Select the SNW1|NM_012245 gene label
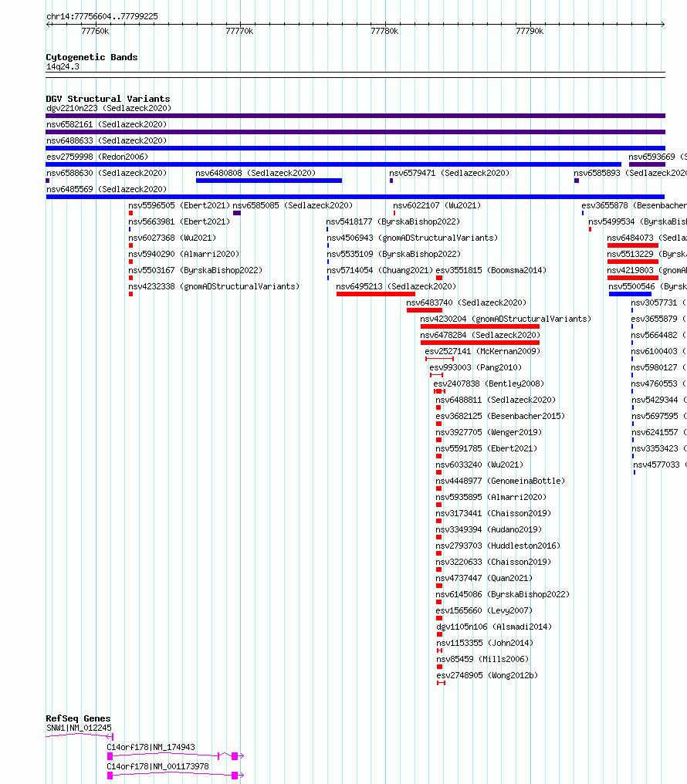The width and height of the screenshot is (687, 784). [x=79, y=728]
